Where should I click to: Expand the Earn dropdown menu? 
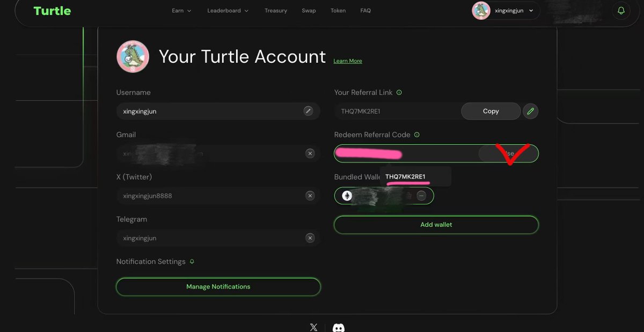point(181,11)
